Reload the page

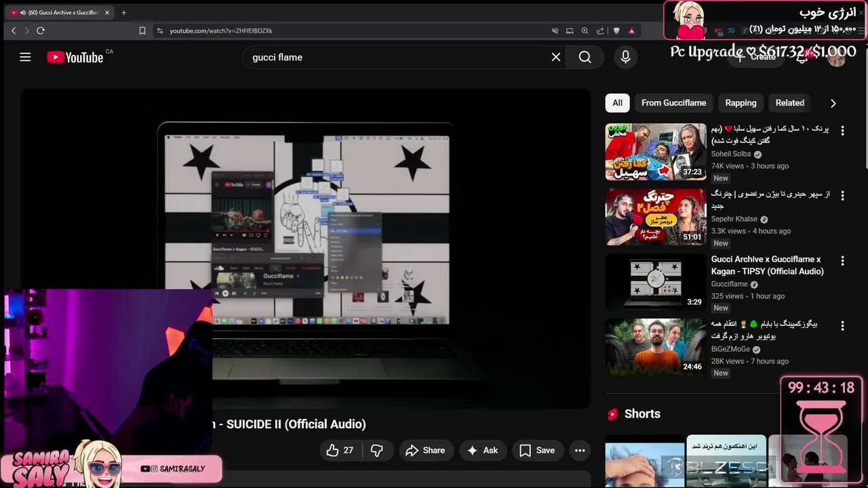pos(41,30)
